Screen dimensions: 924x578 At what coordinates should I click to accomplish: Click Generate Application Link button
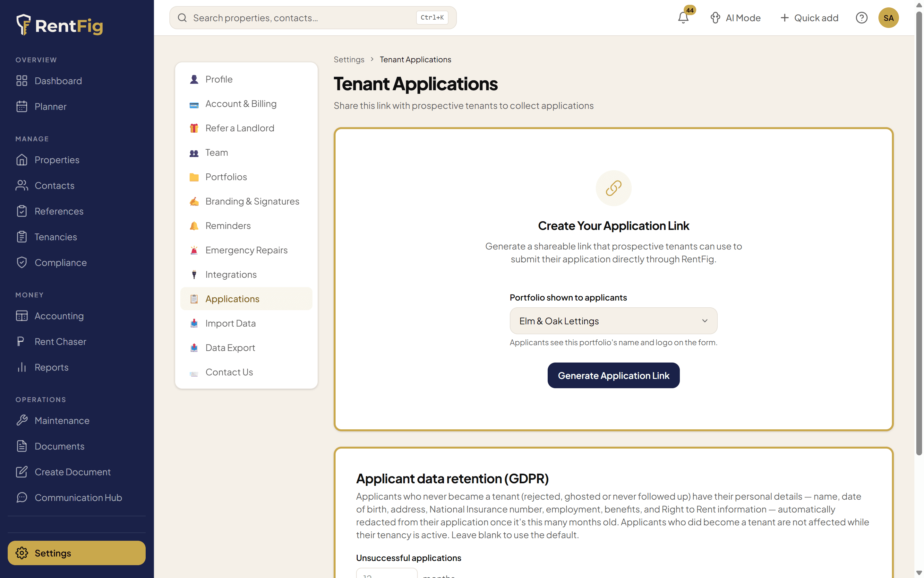pyautogui.click(x=613, y=375)
